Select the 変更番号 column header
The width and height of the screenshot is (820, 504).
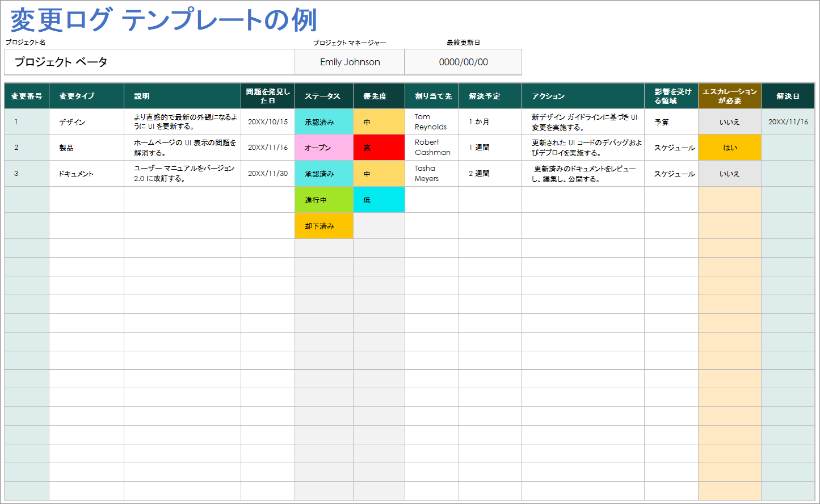click(x=27, y=96)
